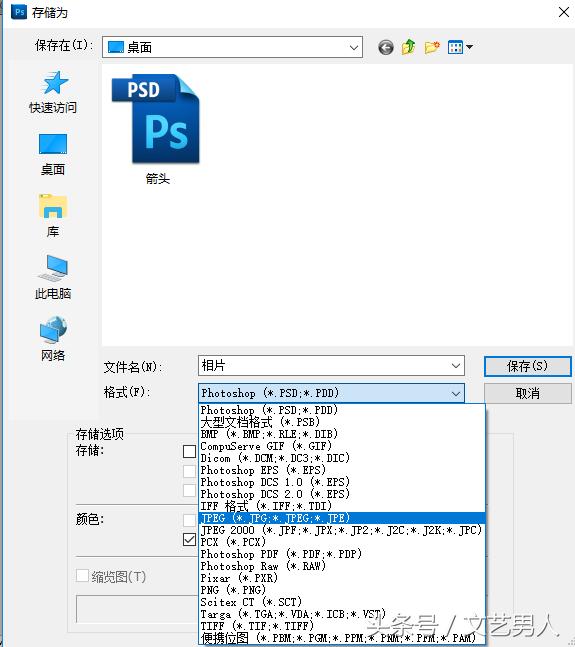Choose BMP (*.BMP;*.RLE;*.DIB) format
This screenshot has width=575, height=647.
point(342,434)
